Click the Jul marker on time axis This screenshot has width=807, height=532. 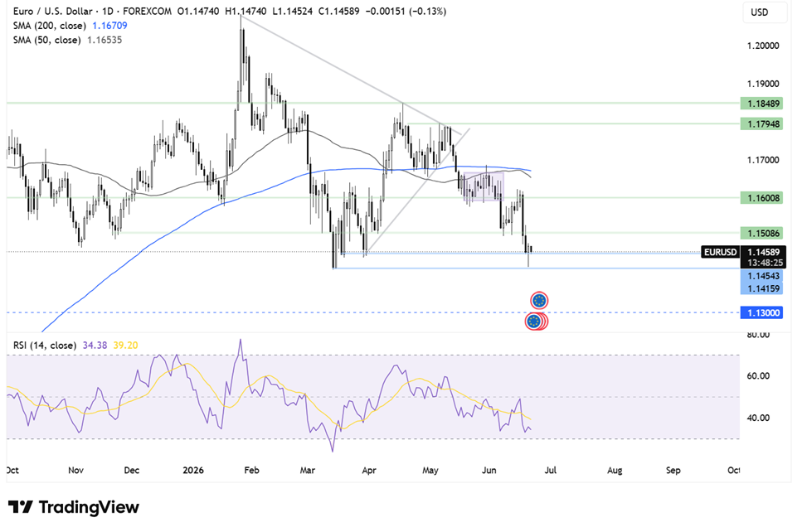click(550, 471)
